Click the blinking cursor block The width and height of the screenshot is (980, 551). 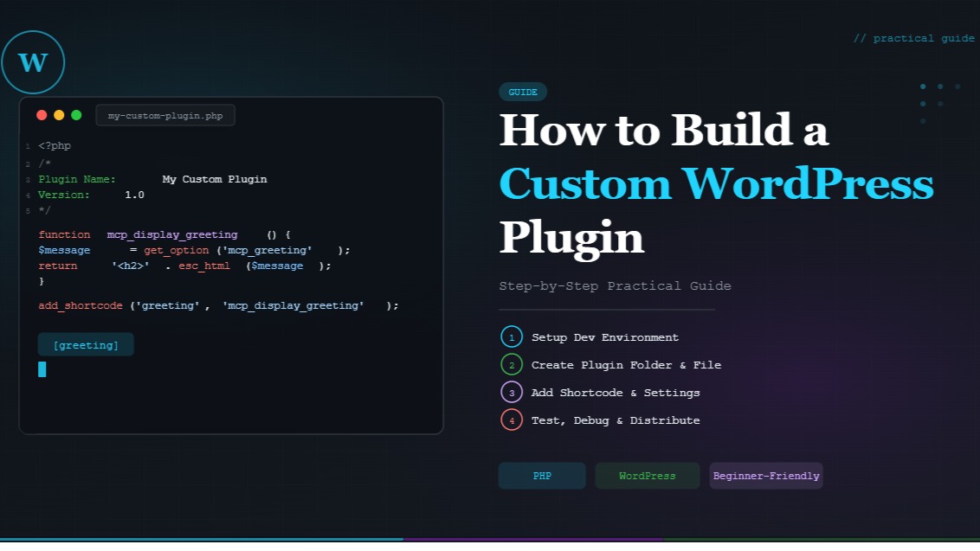coord(42,369)
